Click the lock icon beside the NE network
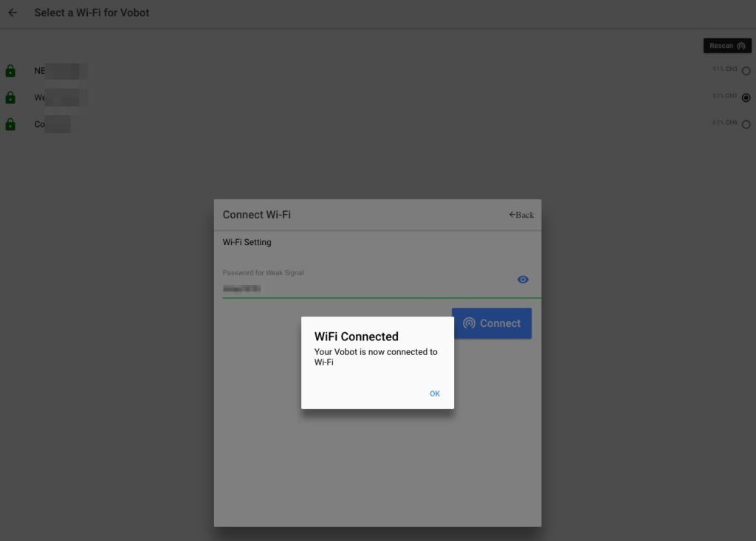Image resolution: width=756 pixels, height=541 pixels. (10, 71)
